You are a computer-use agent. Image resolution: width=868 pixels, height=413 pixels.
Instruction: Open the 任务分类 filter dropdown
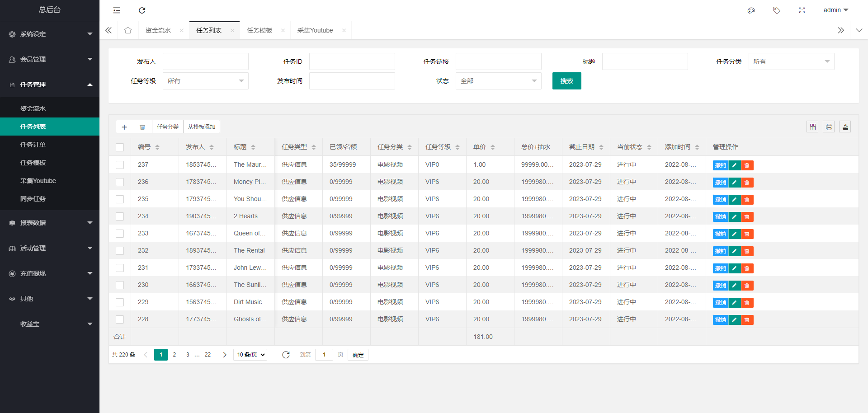point(791,61)
